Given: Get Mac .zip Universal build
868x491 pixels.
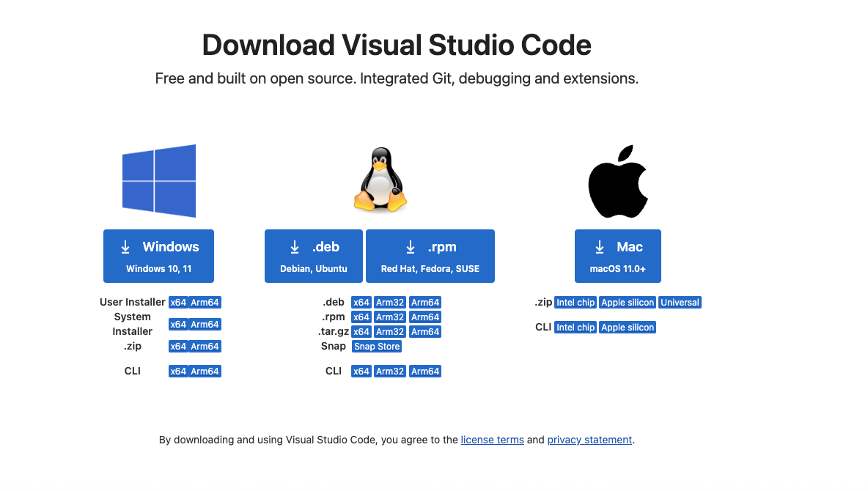Looking at the screenshot, I should coord(680,302).
